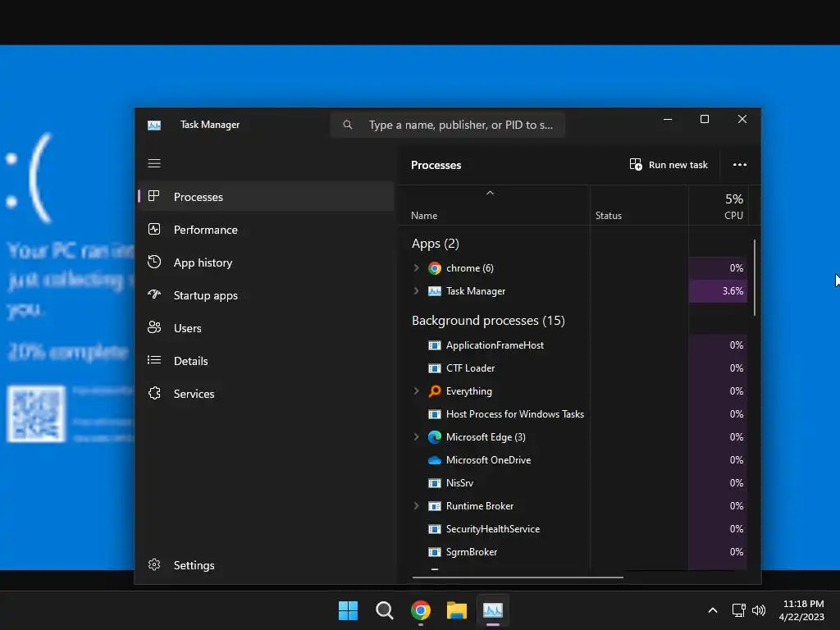Image resolution: width=840 pixels, height=630 pixels.
Task: Click the NisSrv process icon
Action: click(435, 483)
